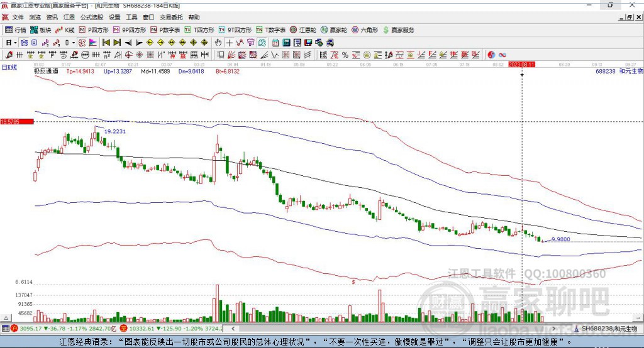Expand the candlestick style dropdown arrow
644x348 pixels.
(x=74, y=43)
